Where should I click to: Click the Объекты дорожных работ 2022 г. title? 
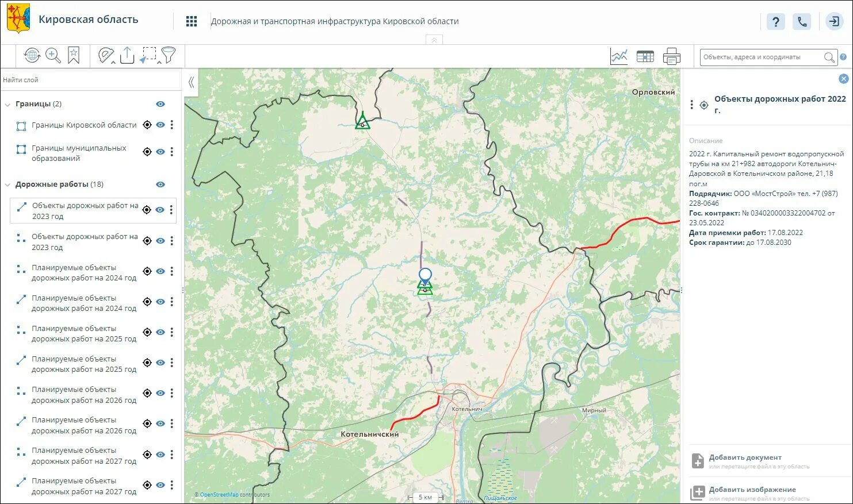(780, 104)
